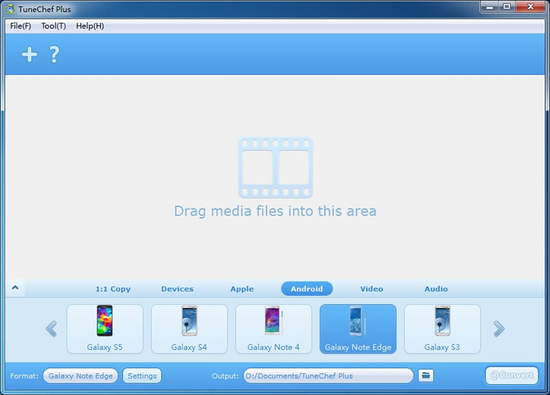550x395 pixels.
Task: Open the Video formats tab
Action: point(371,289)
